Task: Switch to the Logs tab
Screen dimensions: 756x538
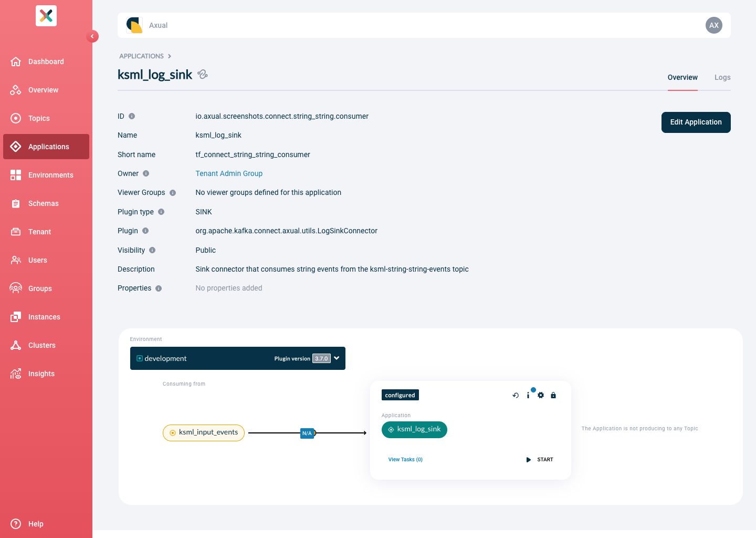Action: point(722,77)
